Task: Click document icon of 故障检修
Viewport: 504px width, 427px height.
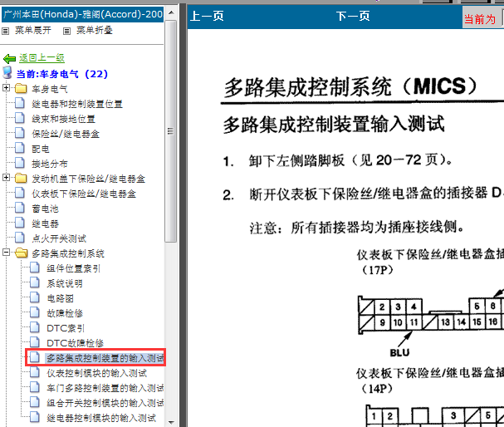Action: point(35,312)
